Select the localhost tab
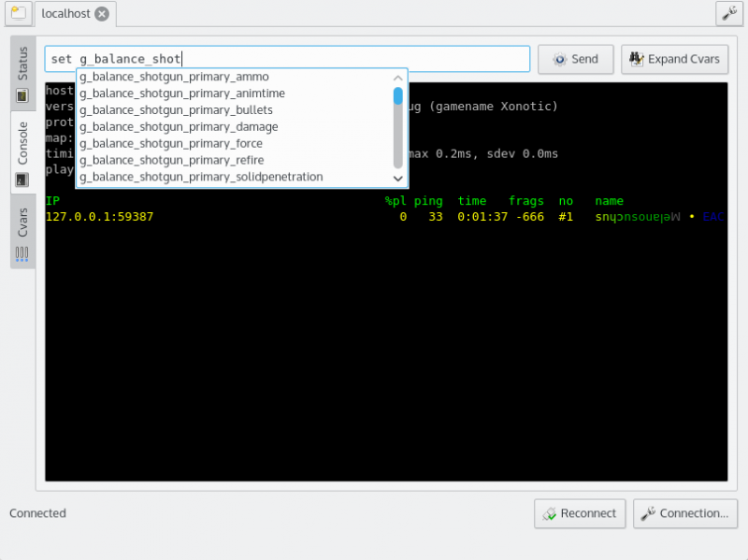Screen dimensions: 748x560 (x=75, y=13)
